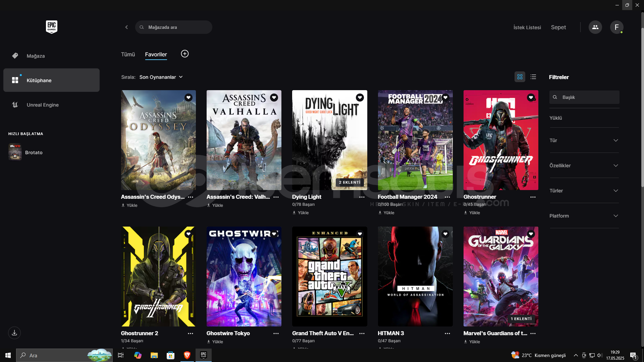Open Mağaza in the sidebar
The height and width of the screenshot is (362, 644).
coord(51,56)
